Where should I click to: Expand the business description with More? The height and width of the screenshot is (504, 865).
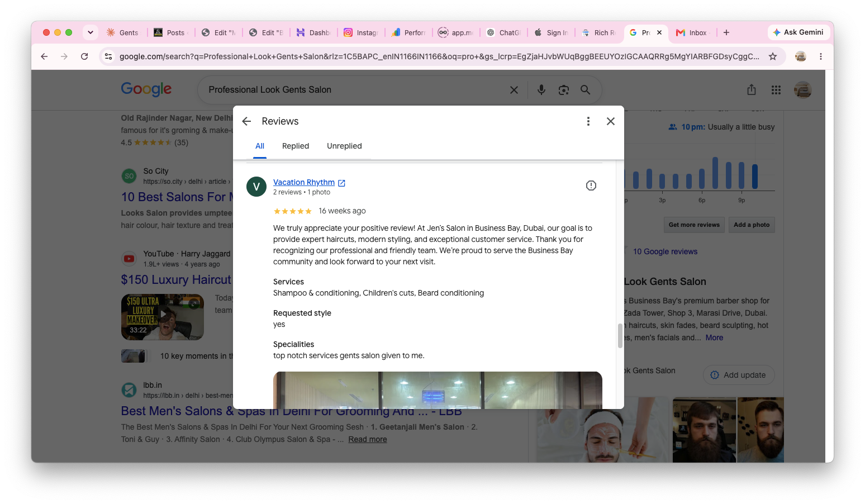(714, 337)
